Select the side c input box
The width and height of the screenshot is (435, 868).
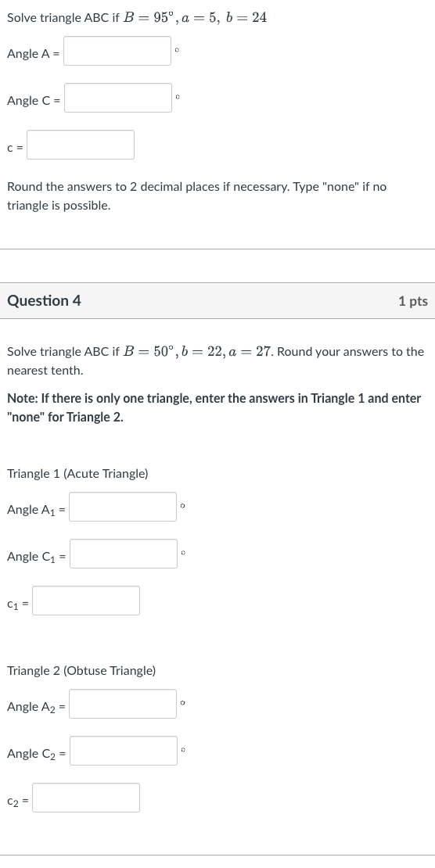point(81,145)
